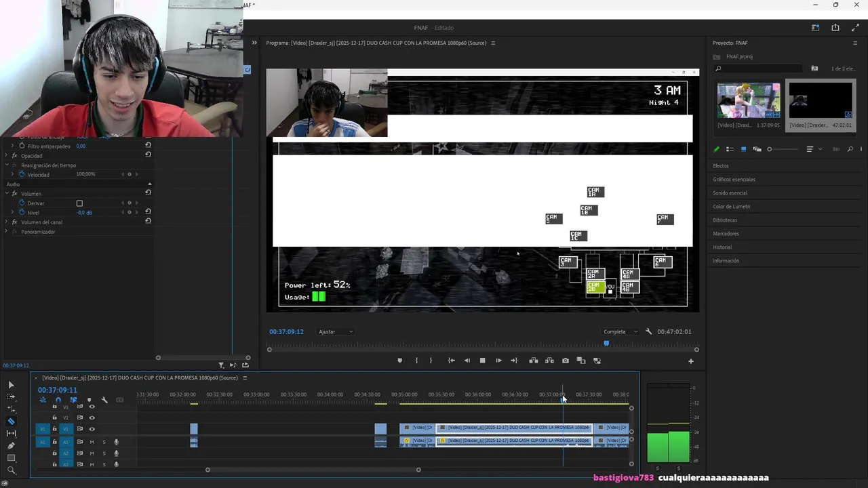Click the Lift button
Image resolution: width=868 pixels, height=488 pixels.
click(x=534, y=361)
